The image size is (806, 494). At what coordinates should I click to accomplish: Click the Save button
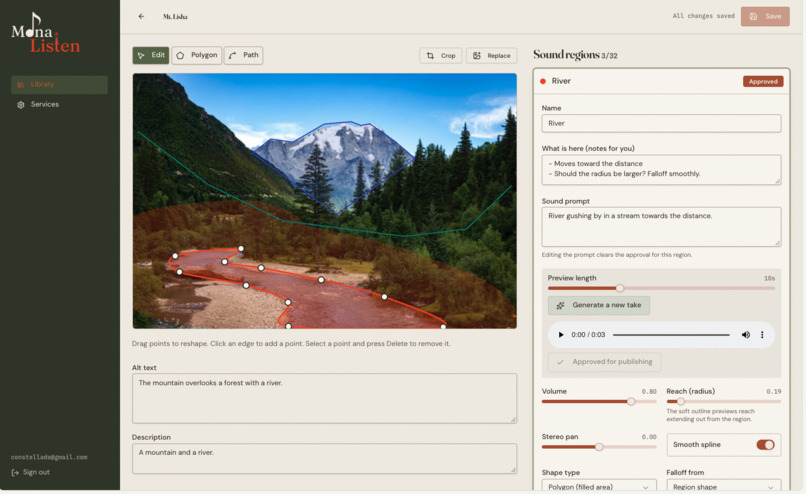765,16
